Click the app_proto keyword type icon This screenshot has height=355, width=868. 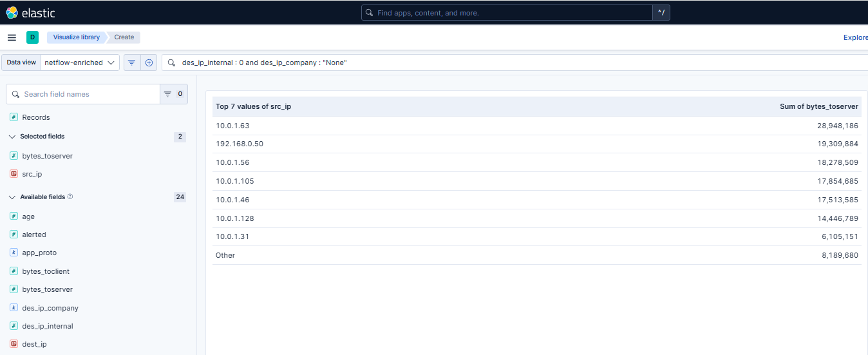click(x=14, y=253)
